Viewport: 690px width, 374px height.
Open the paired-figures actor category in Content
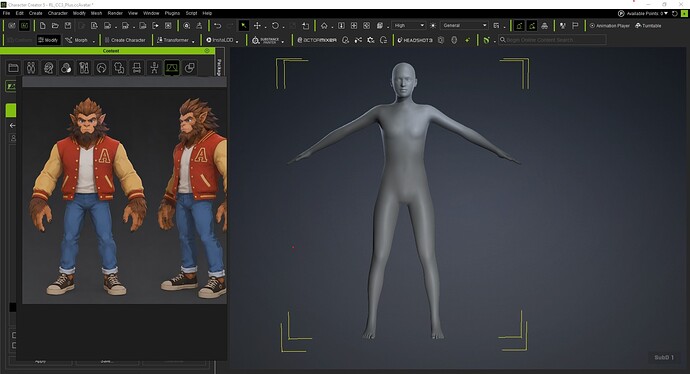coord(31,68)
